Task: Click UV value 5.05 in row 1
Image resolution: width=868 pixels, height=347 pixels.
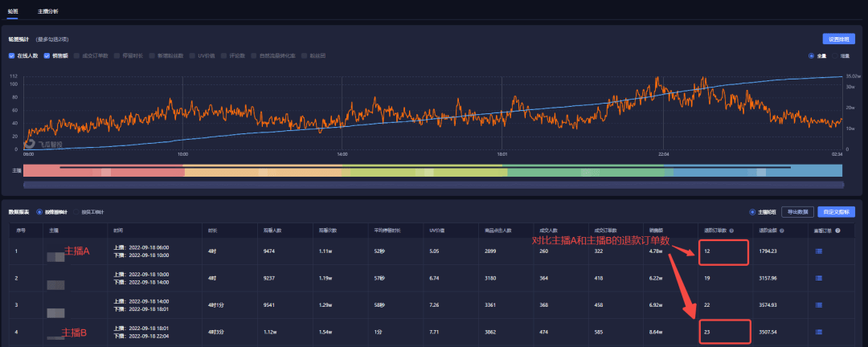Action: click(435, 251)
